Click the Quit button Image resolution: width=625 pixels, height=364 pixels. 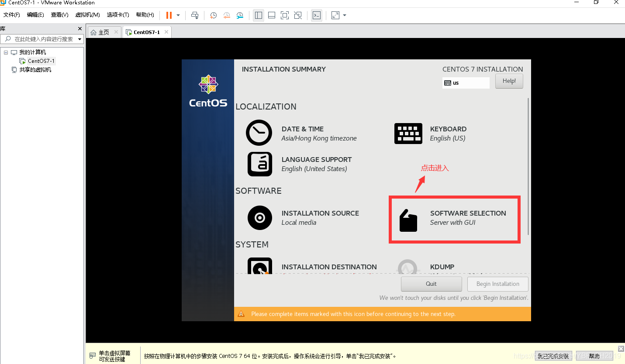tap(431, 284)
